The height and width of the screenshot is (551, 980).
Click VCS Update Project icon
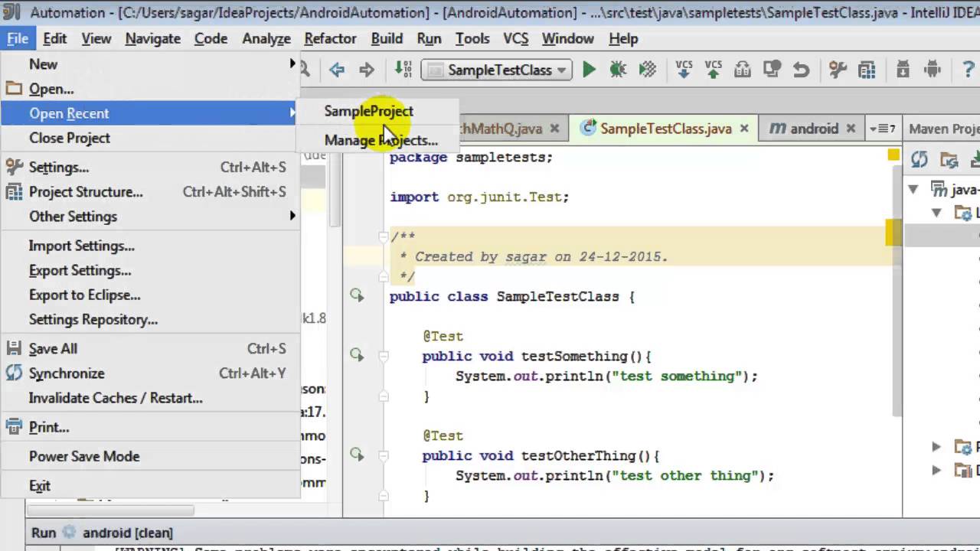pos(684,70)
